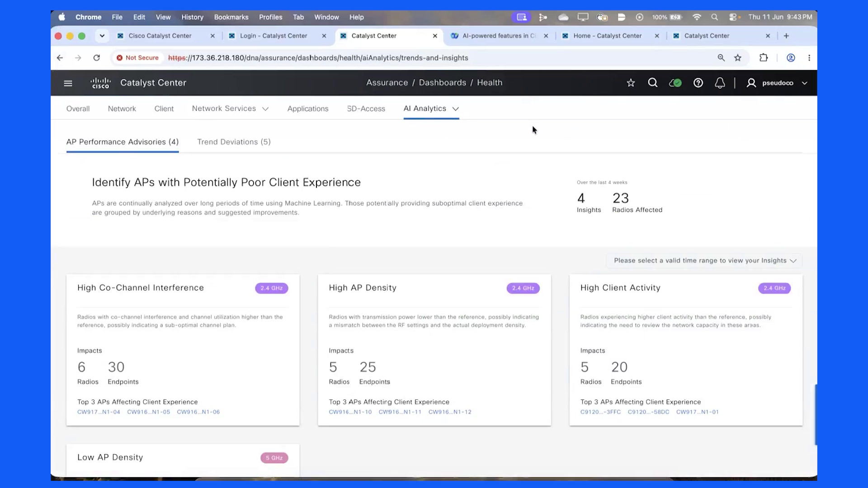Open the help question mark icon

[x=698, y=83]
